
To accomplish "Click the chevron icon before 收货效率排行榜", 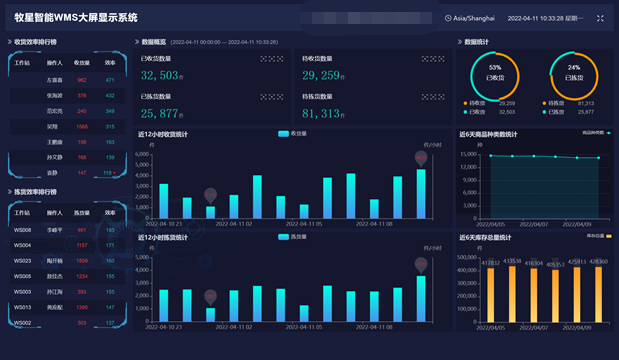I will (9, 41).
